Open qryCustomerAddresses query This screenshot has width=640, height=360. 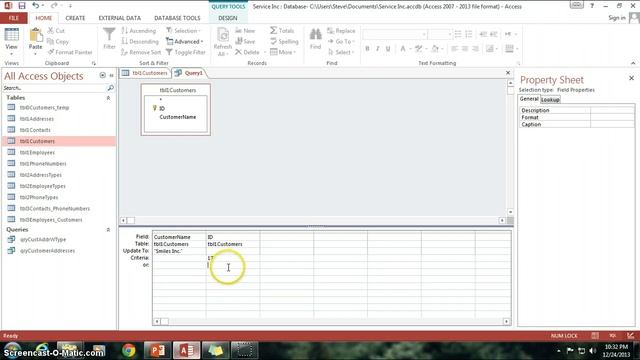click(47, 251)
